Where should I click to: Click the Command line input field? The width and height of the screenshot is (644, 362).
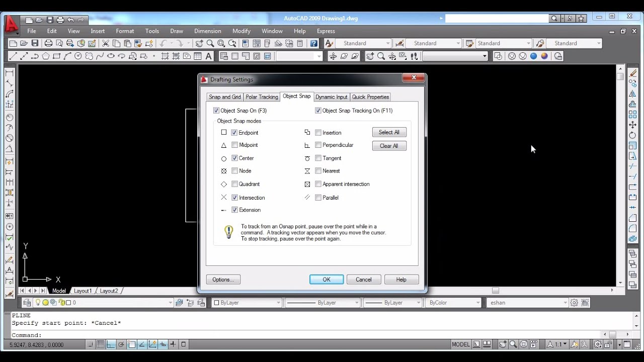(307, 335)
